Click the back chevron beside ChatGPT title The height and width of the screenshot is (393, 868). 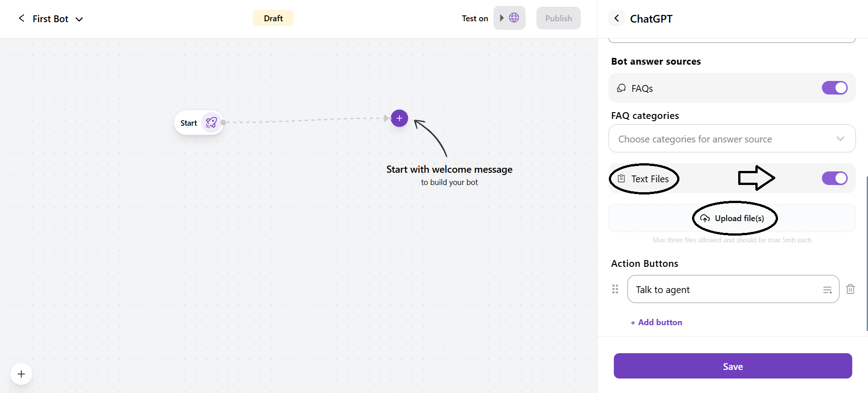[x=617, y=19]
